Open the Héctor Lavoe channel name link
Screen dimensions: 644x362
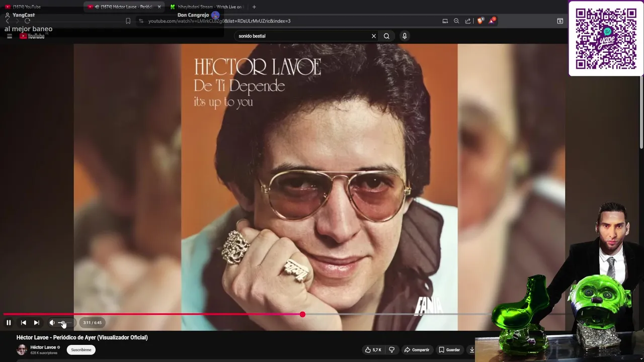43,347
